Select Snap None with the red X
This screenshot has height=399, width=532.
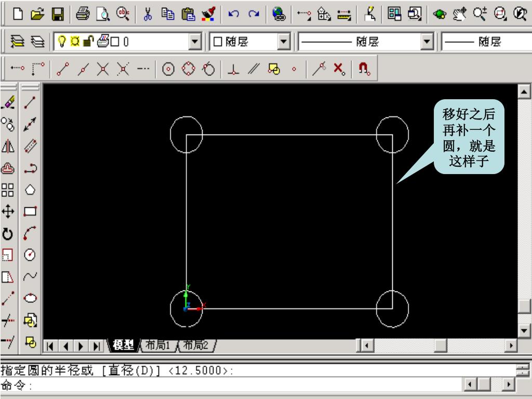coord(339,69)
